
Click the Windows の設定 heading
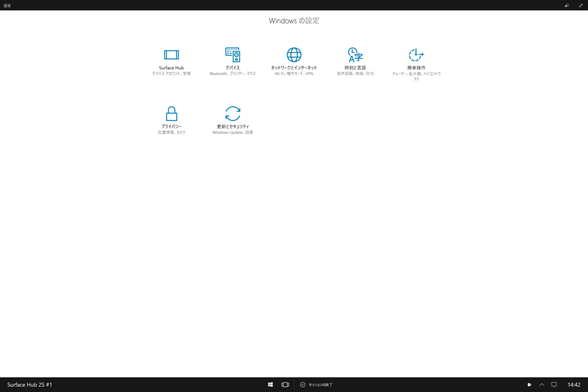(x=294, y=21)
